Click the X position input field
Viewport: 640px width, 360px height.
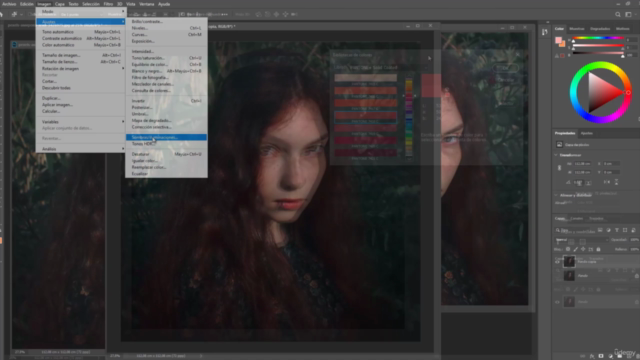click(612, 164)
